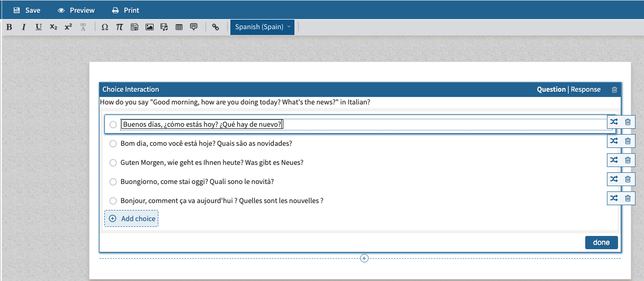Select the 'Buongiorno, come stai oggi?' radio button
Screen dimensions: 644x281
click(113, 182)
